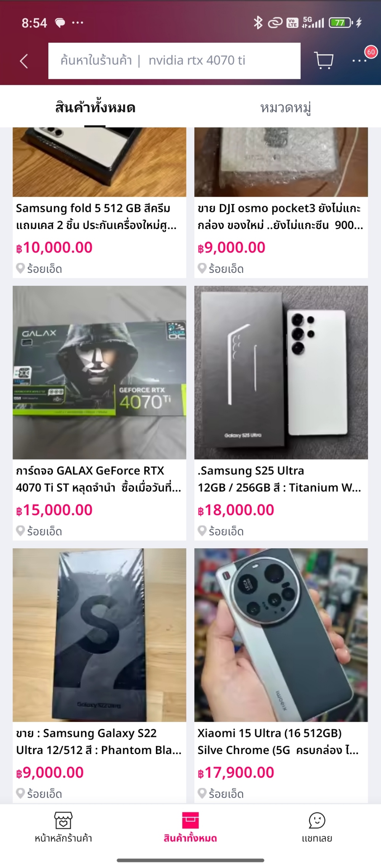This screenshot has height=868, width=381.
Task: Open the white Samsung S25 Ultra photo
Action: point(281,372)
